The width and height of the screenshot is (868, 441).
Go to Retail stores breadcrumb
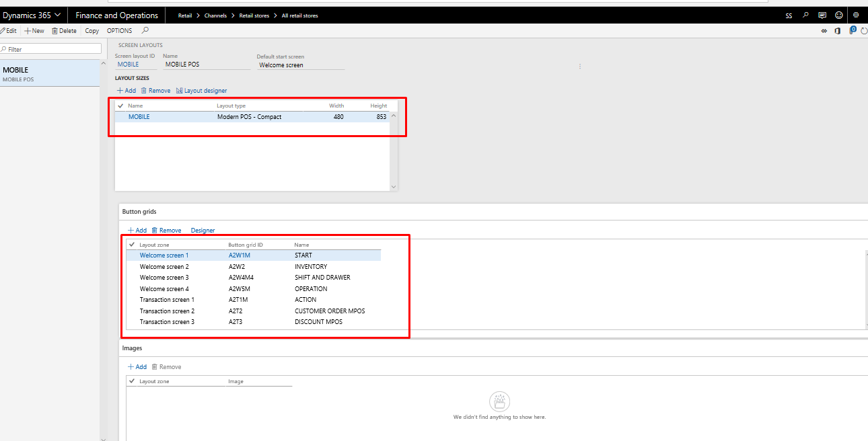pyautogui.click(x=255, y=15)
